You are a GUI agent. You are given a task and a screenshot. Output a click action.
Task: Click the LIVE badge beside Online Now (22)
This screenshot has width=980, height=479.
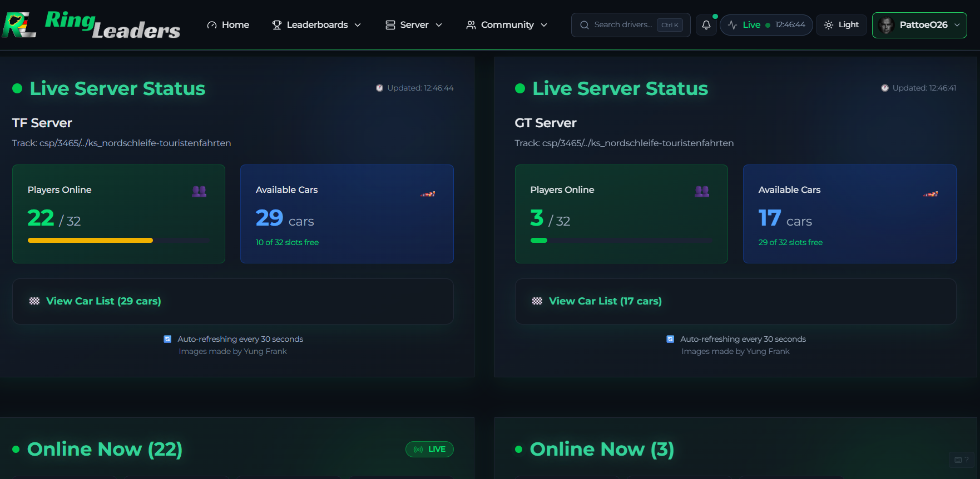coord(429,449)
